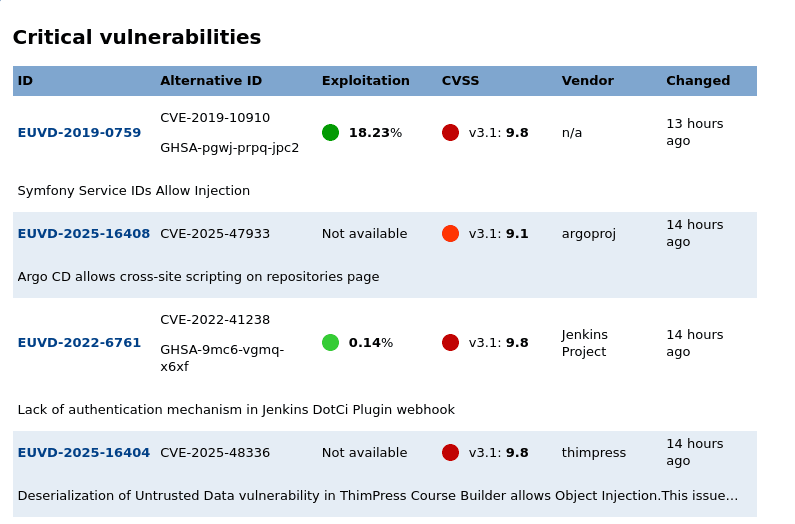Click red CVSS dot for EUVD-2019-0759
Image resolution: width=795 pixels, height=524 pixels.
click(450, 133)
